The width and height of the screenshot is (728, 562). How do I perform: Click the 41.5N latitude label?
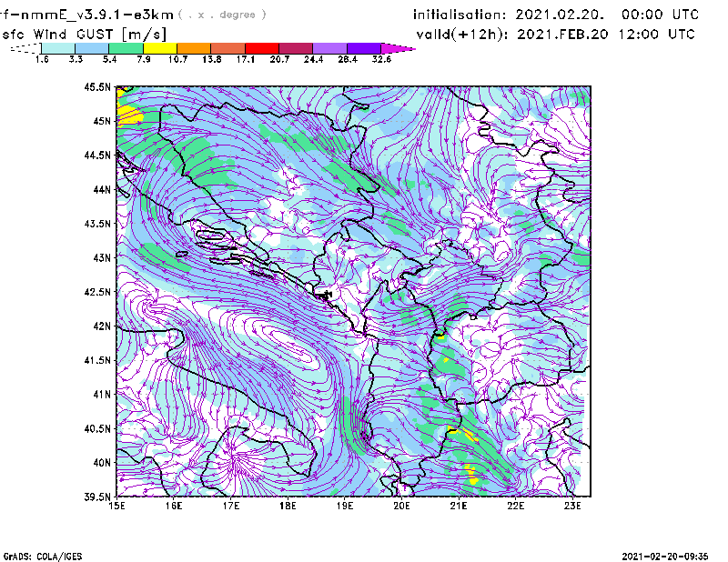pyautogui.click(x=97, y=360)
